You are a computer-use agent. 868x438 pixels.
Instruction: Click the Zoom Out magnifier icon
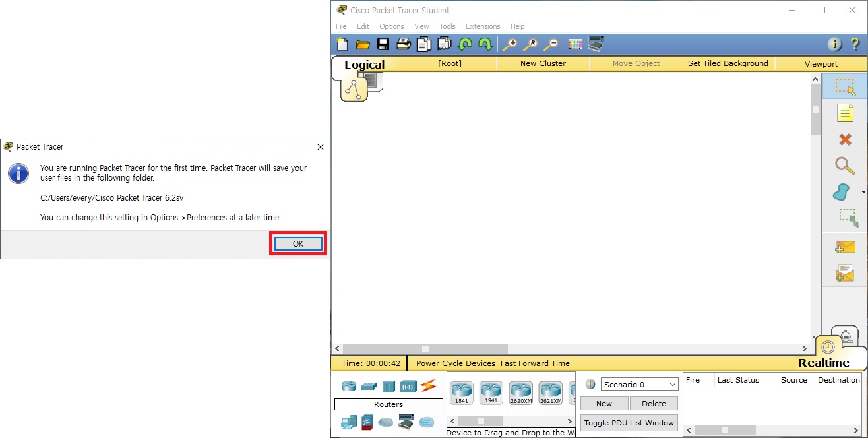[551, 44]
